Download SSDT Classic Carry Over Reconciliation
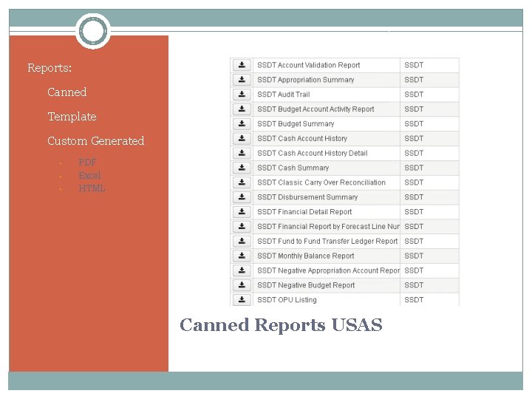Image resolution: width=532 pixels, height=399 pixels. click(242, 183)
